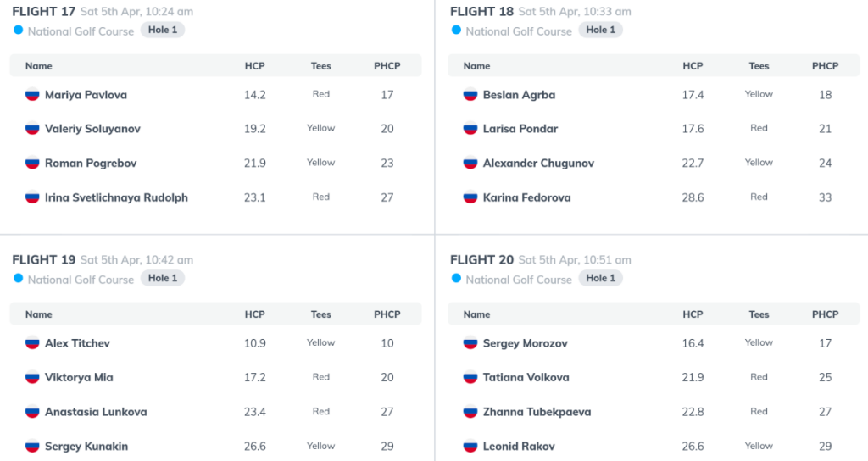The width and height of the screenshot is (868, 461).
Task: Click the flag icon beside Zhanna Tubekpaeva
Action: click(470, 412)
